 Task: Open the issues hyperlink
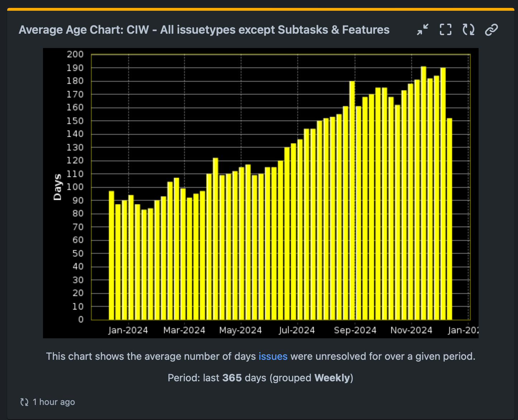pyautogui.click(x=273, y=356)
